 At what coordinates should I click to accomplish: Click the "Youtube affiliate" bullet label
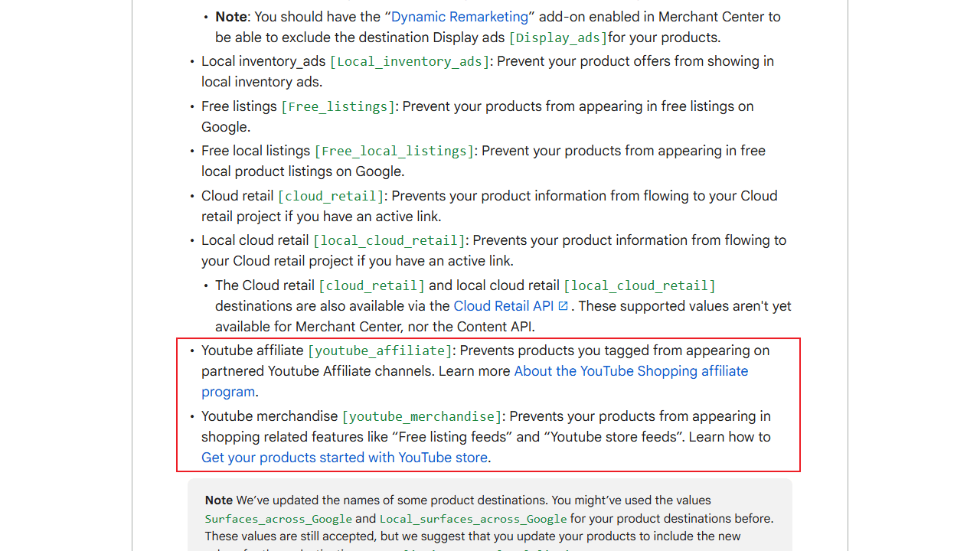pyautogui.click(x=252, y=350)
